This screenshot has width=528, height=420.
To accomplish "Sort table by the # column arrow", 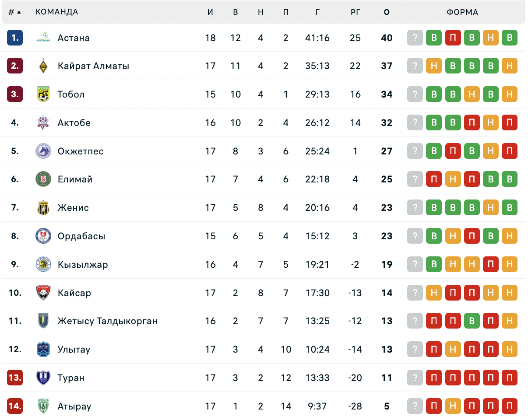I will pyautogui.click(x=19, y=12).
